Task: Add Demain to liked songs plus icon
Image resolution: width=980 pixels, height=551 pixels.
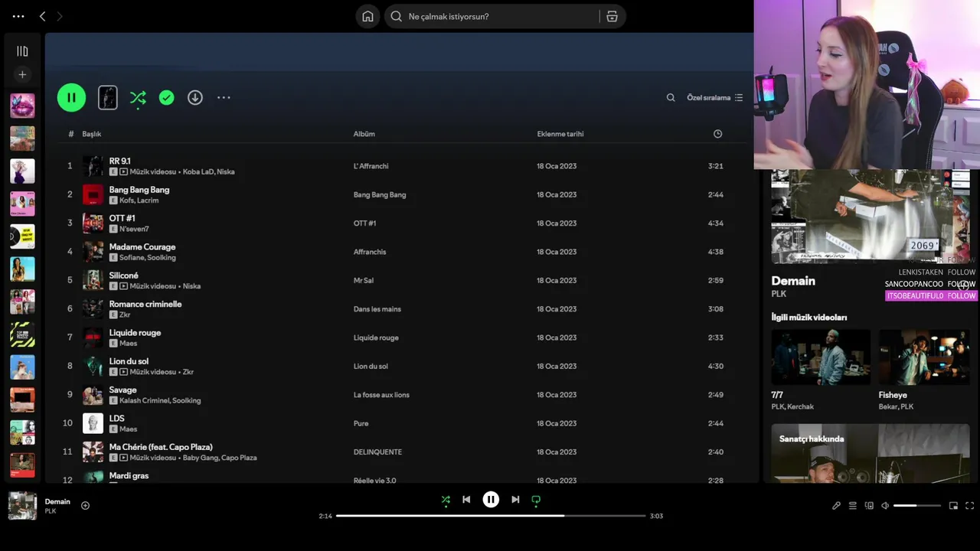Action: 85,505
